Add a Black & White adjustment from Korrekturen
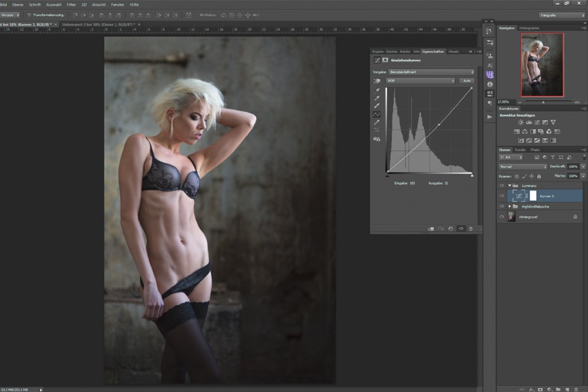 pos(533,132)
